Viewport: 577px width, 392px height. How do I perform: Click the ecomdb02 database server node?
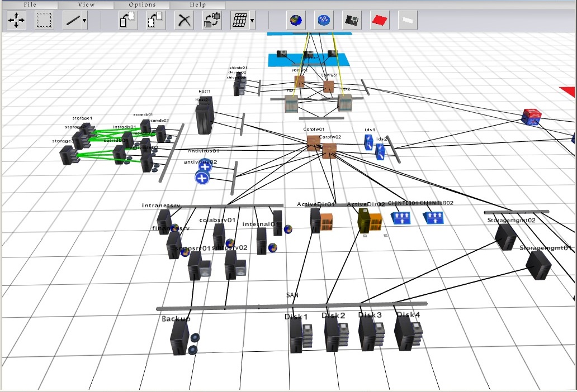161,133
